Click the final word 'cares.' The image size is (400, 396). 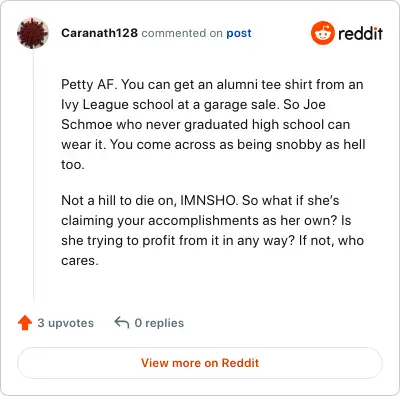pos(80,261)
